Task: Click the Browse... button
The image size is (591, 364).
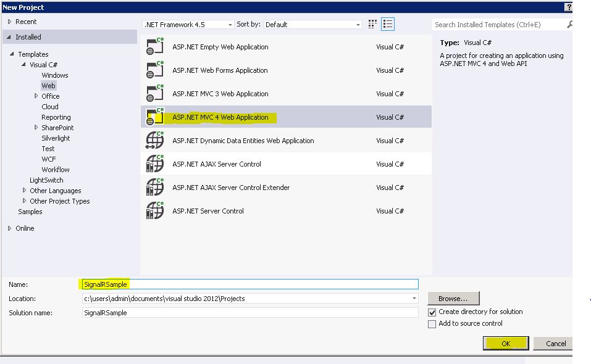Action: click(x=453, y=299)
